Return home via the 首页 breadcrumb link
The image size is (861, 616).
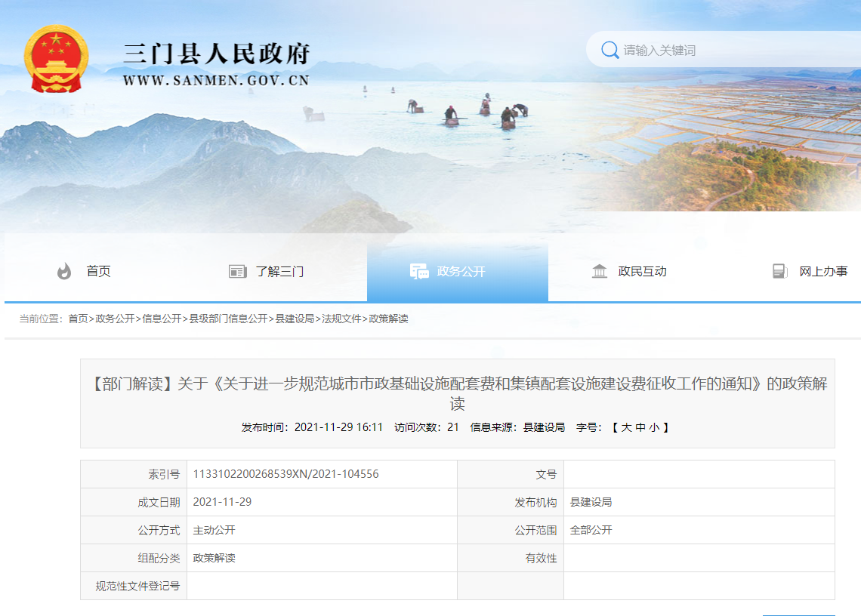(79, 317)
